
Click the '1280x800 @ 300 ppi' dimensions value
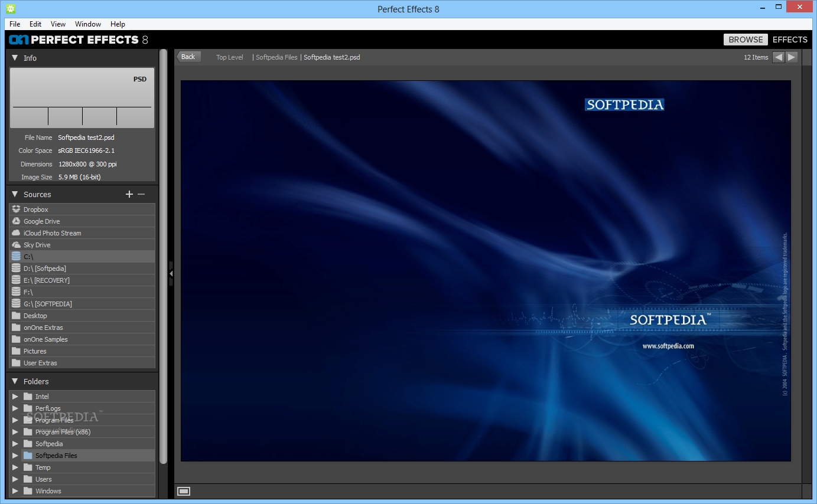tap(87, 164)
